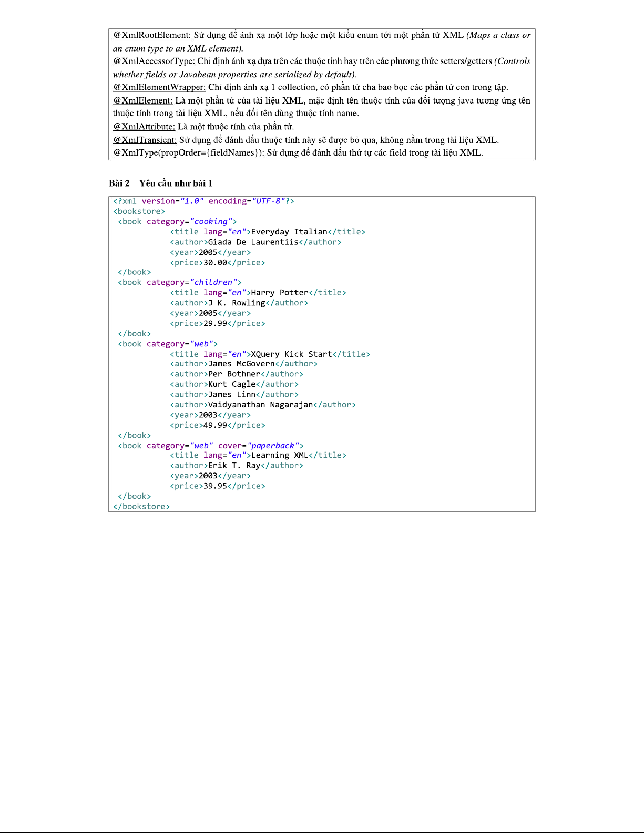The image size is (644, 833).
Task: Click the 'Everyday Italian' title text
Action: pyautogui.click(x=289, y=232)
